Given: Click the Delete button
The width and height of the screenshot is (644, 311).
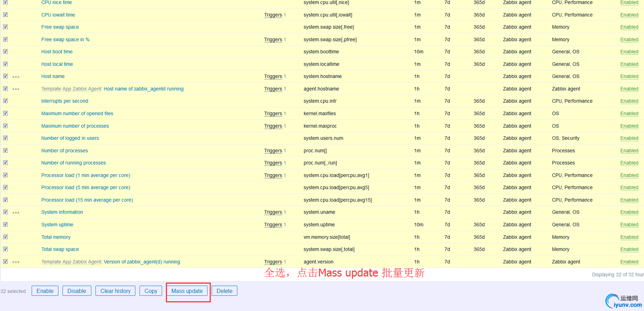Looking at the screenshot, I should coord(225,291).
